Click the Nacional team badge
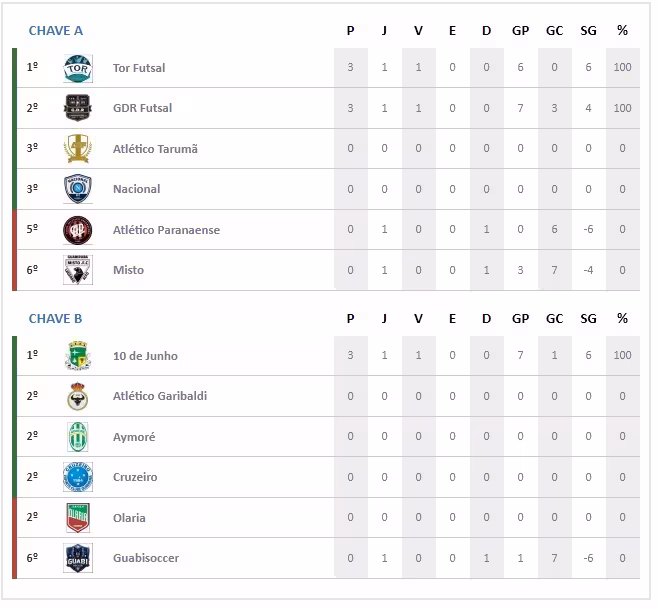Screen dimensions: 658x608 (x=78, y=189)
